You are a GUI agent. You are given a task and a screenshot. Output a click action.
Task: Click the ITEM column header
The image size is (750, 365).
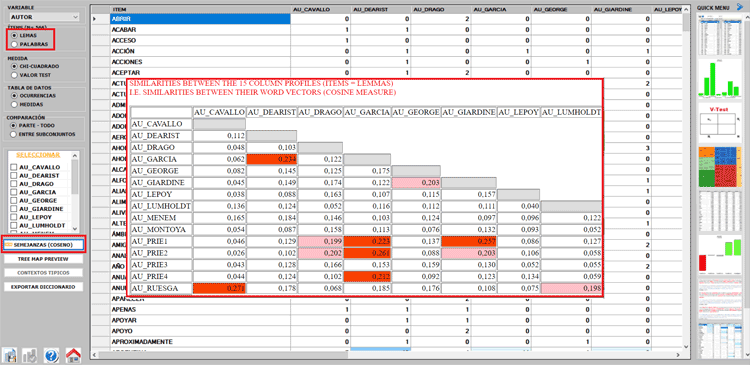[199, 9]
